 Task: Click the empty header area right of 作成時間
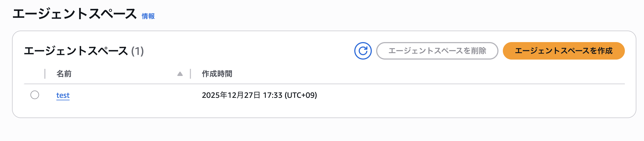point(410,74)
